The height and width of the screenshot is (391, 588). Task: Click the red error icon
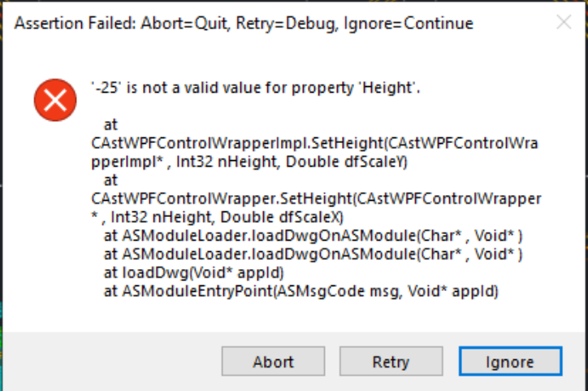coord(55,100)
